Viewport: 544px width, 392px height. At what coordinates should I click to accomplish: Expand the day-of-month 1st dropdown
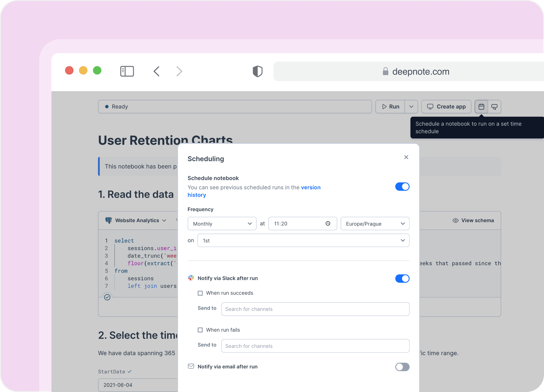coord(303,241)
